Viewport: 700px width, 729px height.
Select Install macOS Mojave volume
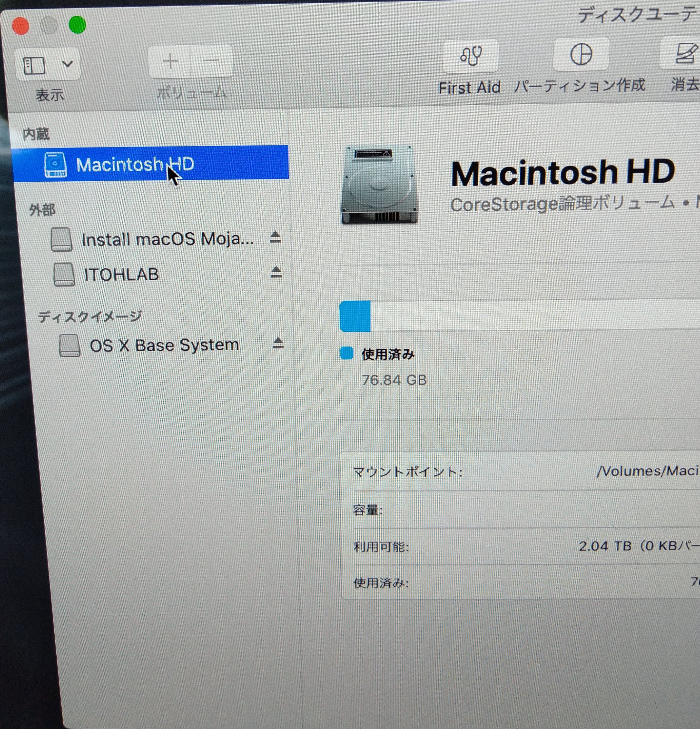pos(167,239)
